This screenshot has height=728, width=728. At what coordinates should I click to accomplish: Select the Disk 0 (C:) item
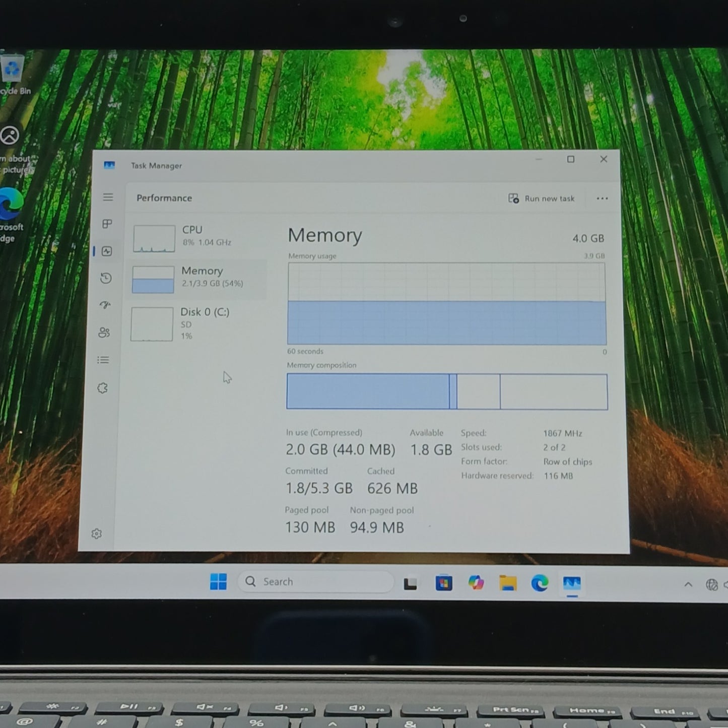tap(195, 323)
